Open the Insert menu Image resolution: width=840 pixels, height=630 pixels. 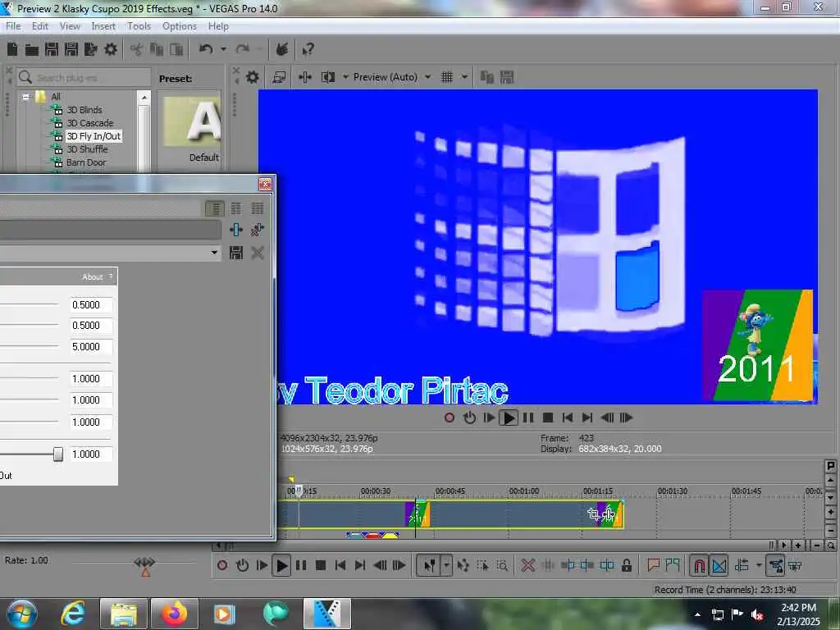[103, 26]
